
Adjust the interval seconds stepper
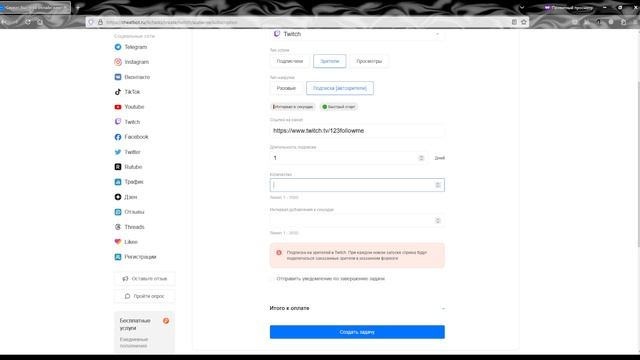438,221
